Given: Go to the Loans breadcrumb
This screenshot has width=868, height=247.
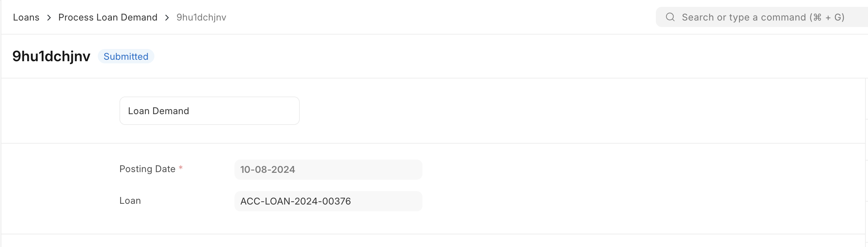Looking at the screenshot, I should pos(26,17).
